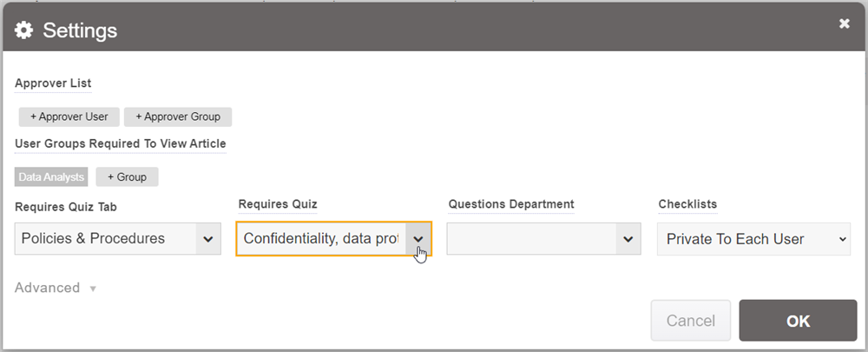
Task: Click the empty Questions Department field
Action: click(x=531, y=239)
